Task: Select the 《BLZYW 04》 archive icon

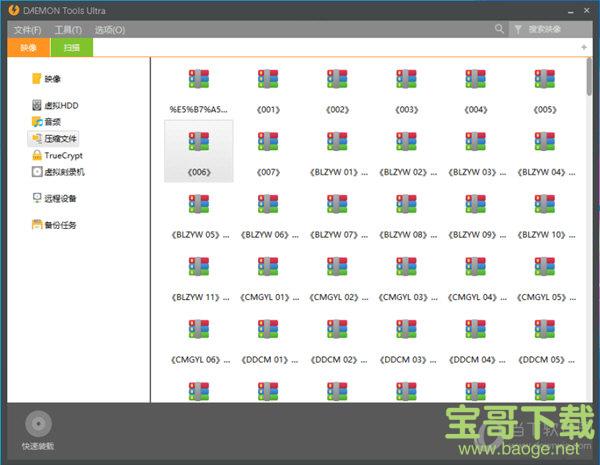Action: (x=545, y=141)
